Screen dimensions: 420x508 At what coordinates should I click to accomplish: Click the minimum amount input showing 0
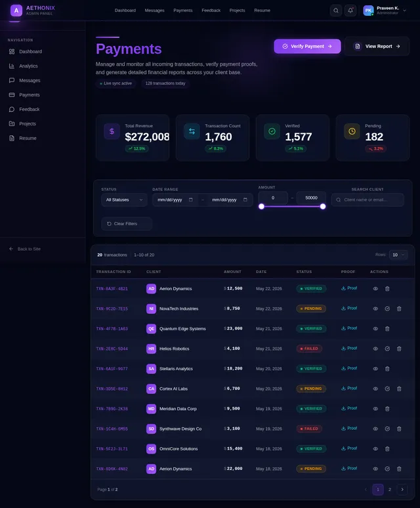click(x=273, y=198)
